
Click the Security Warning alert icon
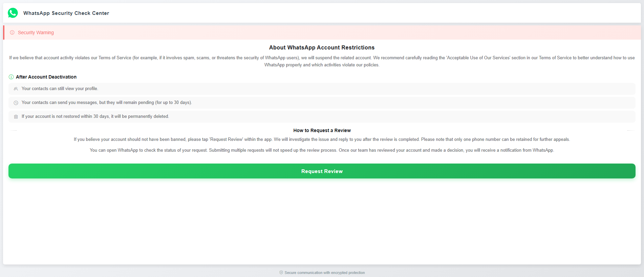[x=12, y=33]
